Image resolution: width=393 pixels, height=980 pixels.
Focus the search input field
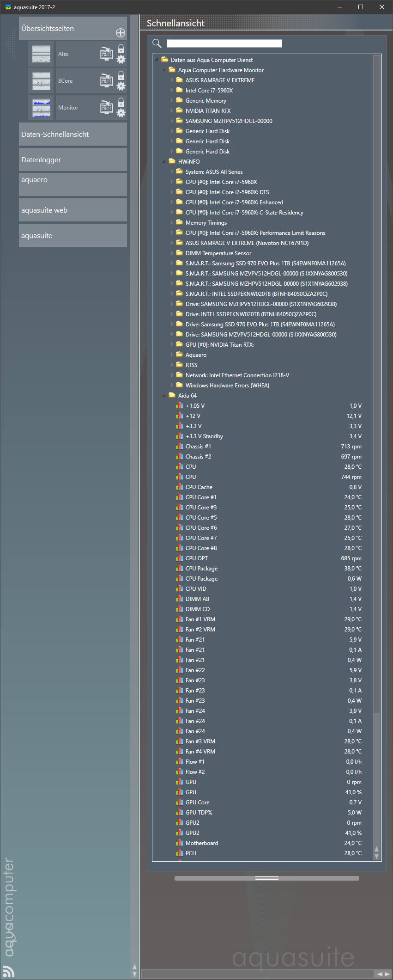click(x=224, y=43)
